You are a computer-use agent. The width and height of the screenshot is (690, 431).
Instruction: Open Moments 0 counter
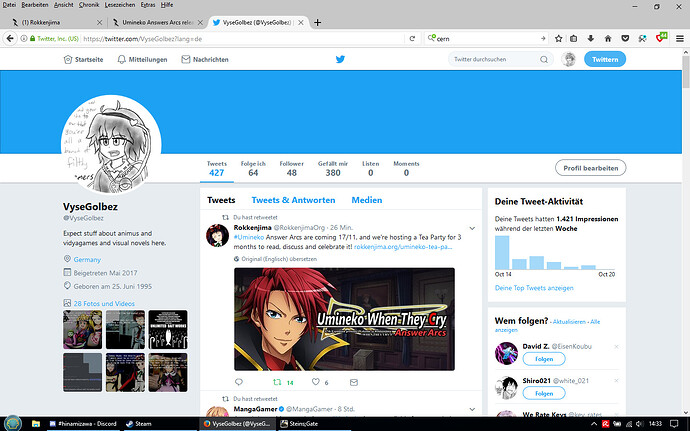pyautogui.click(x=406, y=169)
